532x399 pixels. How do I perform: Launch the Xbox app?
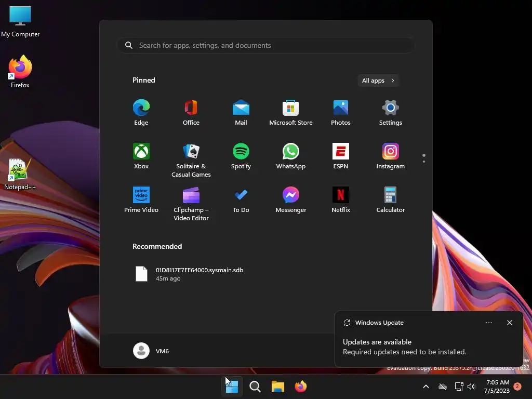click(x=141, y=156)
